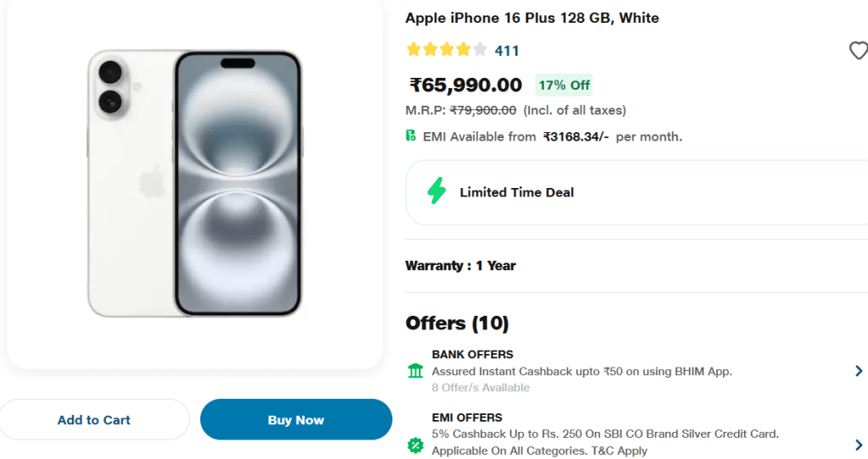Click the ₹3168.34 EMI per month amount
Image resolution: width=868 pixels, height=459 pixels.
[x=576, y=136]
